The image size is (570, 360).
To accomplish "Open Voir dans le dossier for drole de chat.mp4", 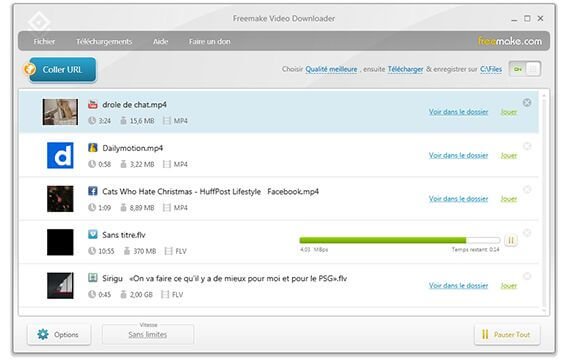I will tap(458, 112).
